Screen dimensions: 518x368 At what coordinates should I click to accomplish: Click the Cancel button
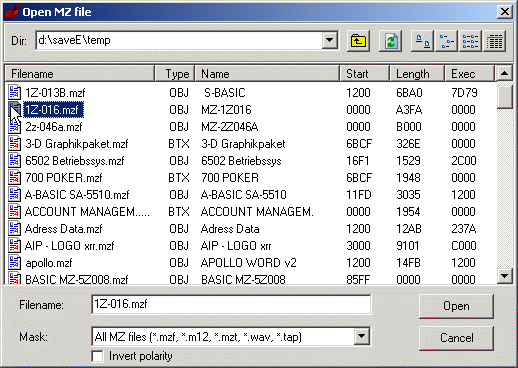pos(456,338)
